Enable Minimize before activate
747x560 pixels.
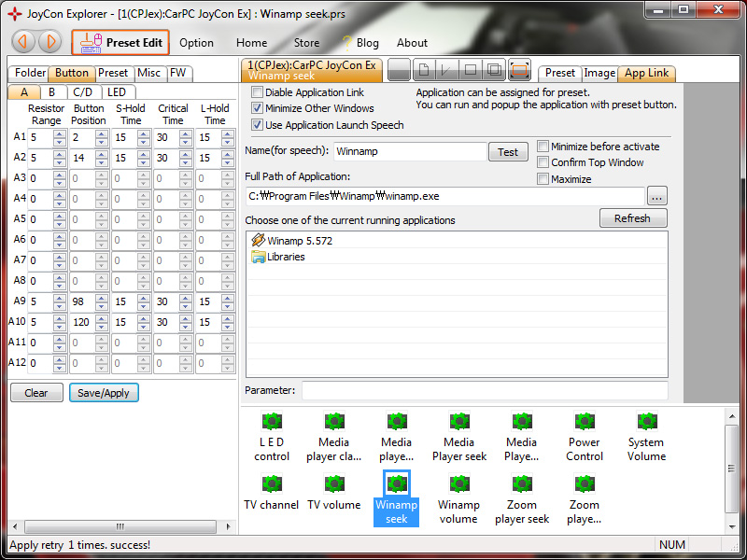543,147
